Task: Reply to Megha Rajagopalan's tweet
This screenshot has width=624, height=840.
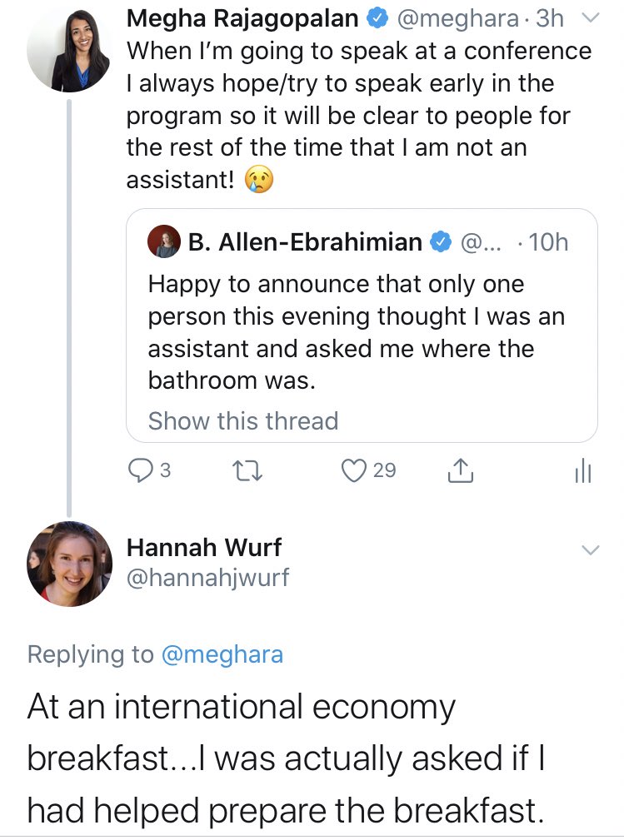Action: click(139, 471)
